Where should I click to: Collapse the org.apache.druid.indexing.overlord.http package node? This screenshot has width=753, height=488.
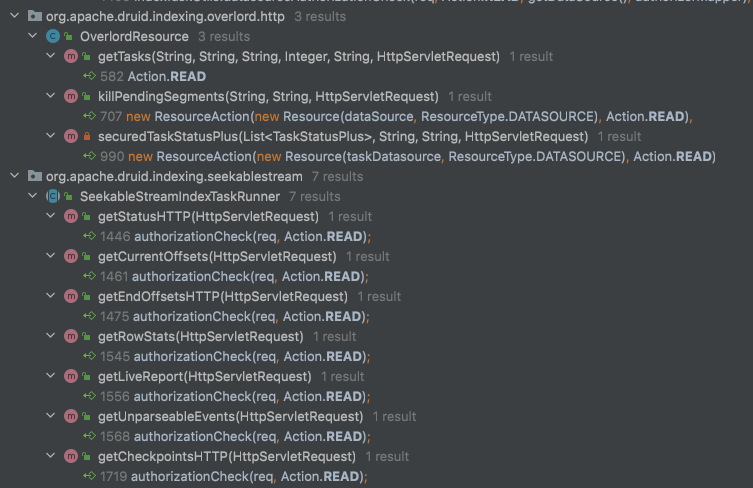coord(15,16)
